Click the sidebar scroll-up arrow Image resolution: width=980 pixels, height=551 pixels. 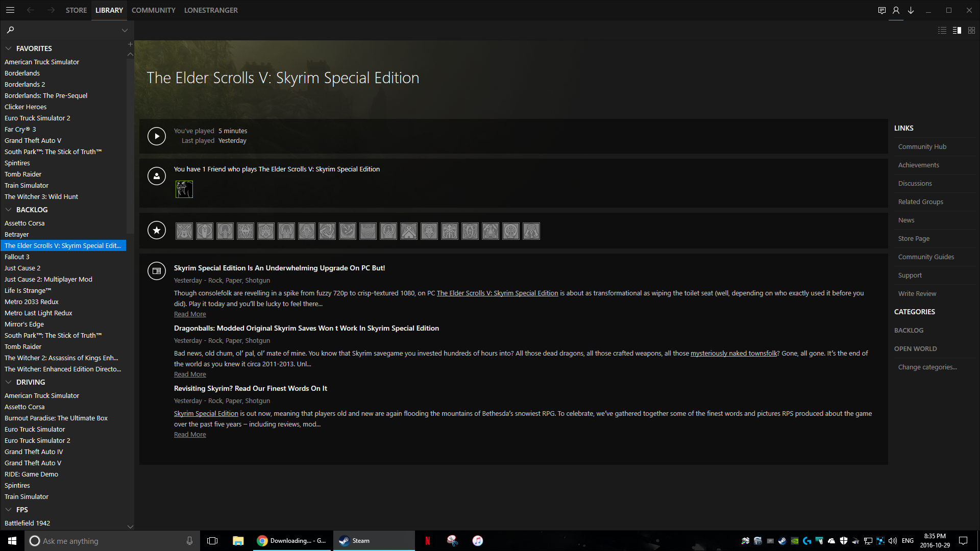pos(130,54)
